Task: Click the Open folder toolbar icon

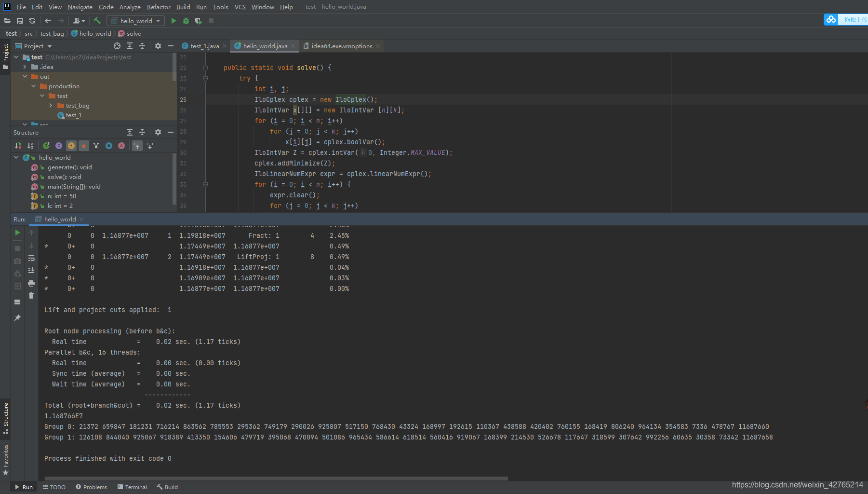Action: pos(7,21)
